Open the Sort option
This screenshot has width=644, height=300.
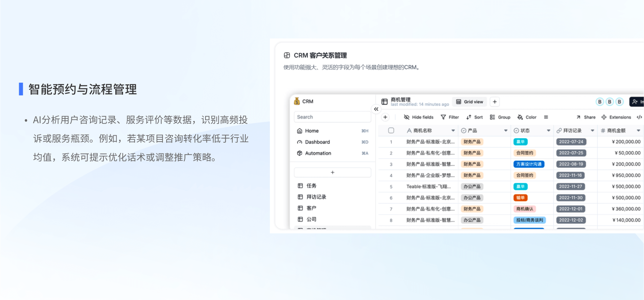click(474, 117)
